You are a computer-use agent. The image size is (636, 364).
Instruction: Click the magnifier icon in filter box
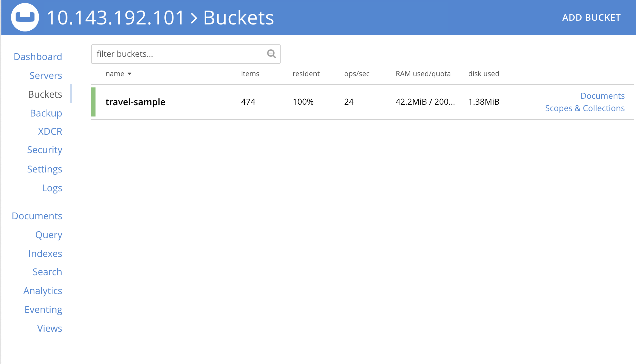(x=271, y=54)
